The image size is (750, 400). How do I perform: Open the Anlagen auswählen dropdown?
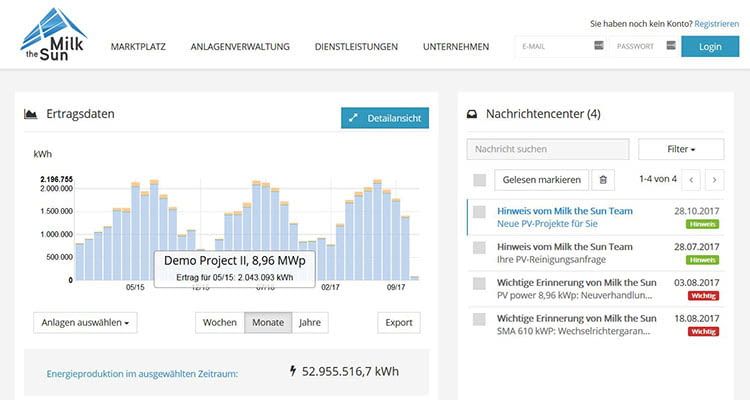coord(85,322)
